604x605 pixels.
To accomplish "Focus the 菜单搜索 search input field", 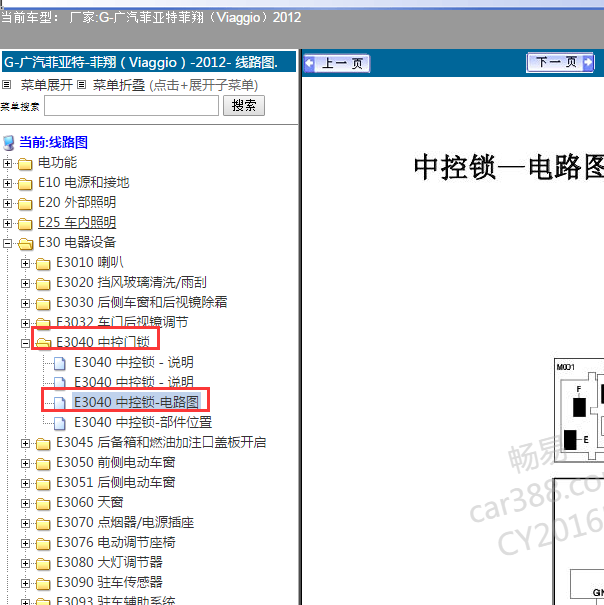I will pyautogui.click(x=131, y=105).
